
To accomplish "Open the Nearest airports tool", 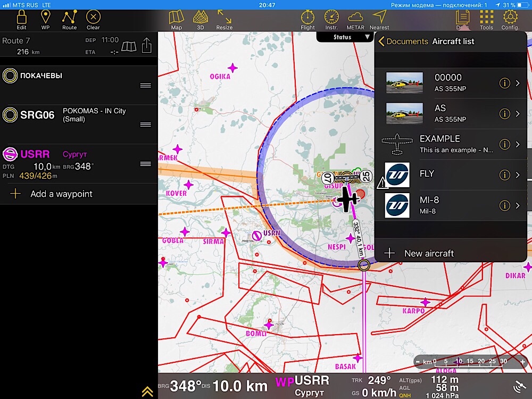I will (x=379, y=20).
